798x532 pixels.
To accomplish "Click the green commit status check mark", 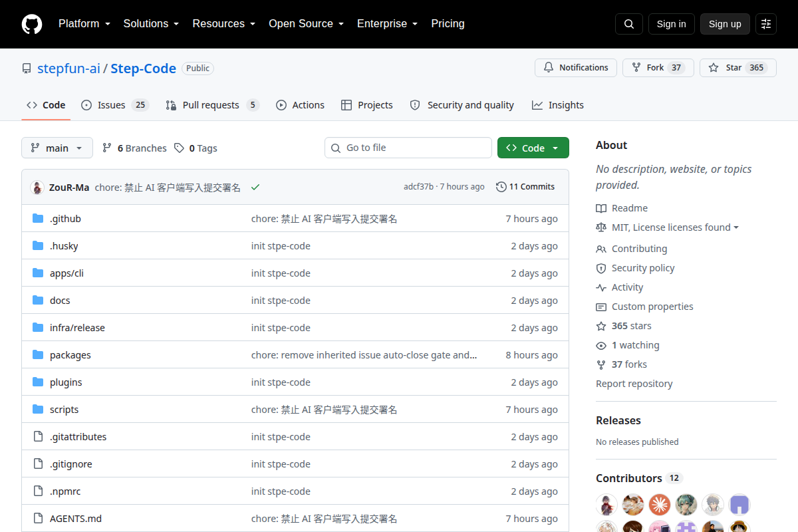I will coord(255,187).
